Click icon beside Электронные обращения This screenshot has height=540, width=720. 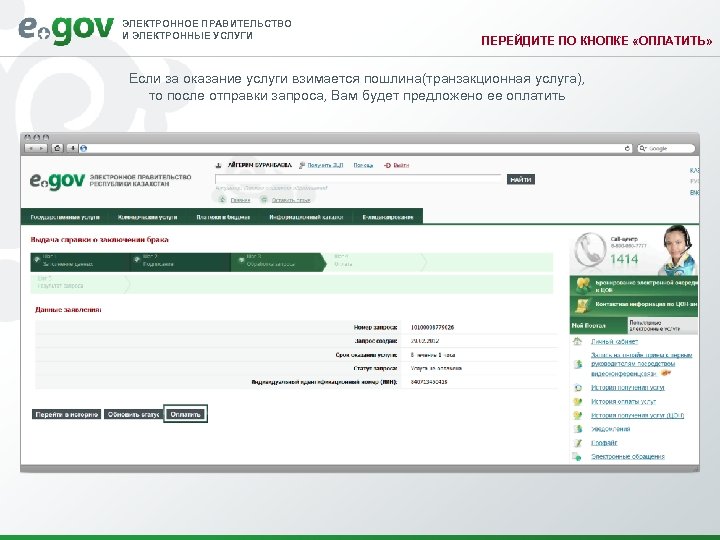(x=578, y=456)
